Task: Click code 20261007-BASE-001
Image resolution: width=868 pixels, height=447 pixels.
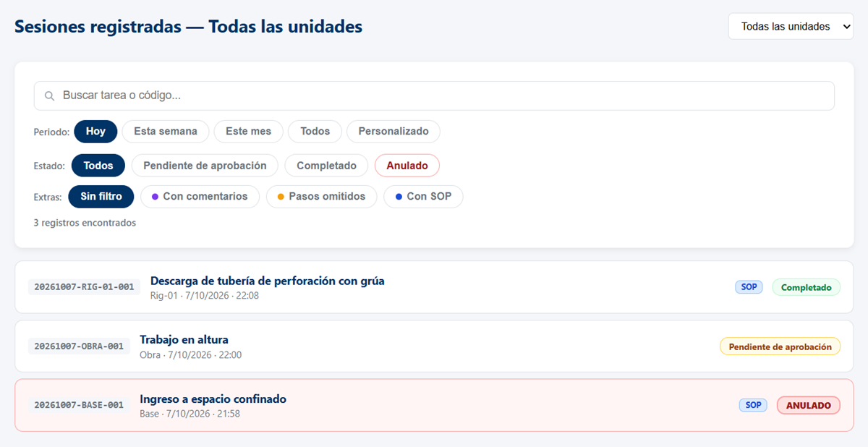Action: pyautogui.click(x=79, y=405)
